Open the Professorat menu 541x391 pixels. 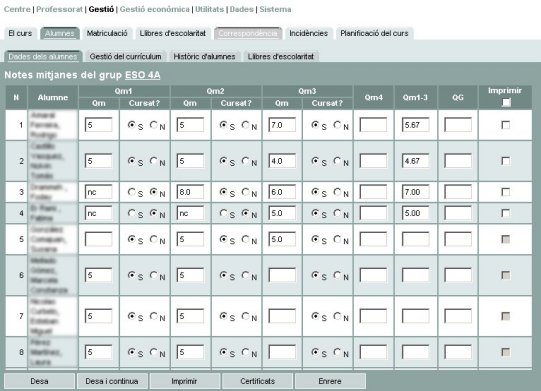coord(59,9)
